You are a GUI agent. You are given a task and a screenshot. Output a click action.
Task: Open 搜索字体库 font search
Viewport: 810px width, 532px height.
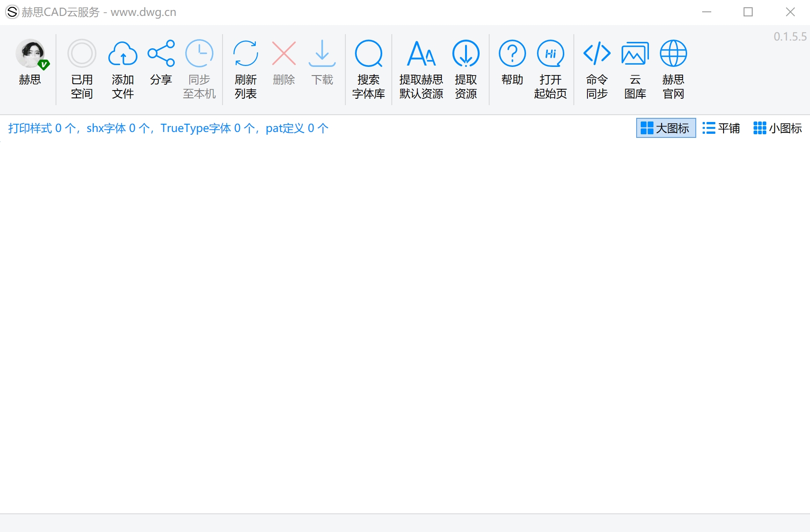[369, 69]
